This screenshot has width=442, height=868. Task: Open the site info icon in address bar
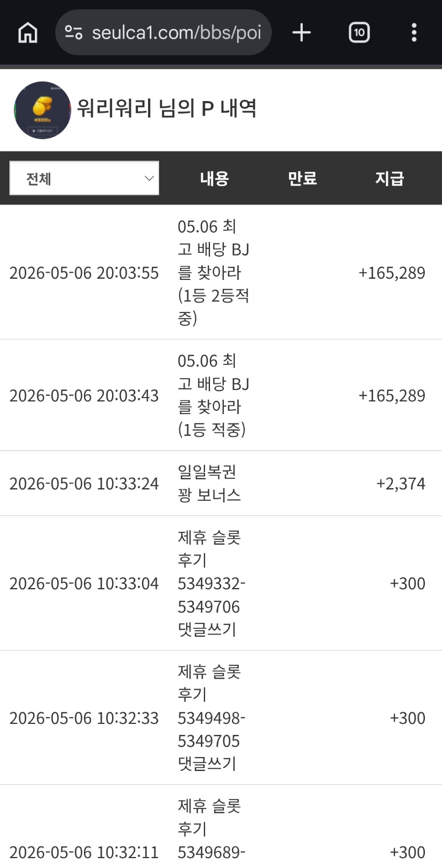(73, 33)
